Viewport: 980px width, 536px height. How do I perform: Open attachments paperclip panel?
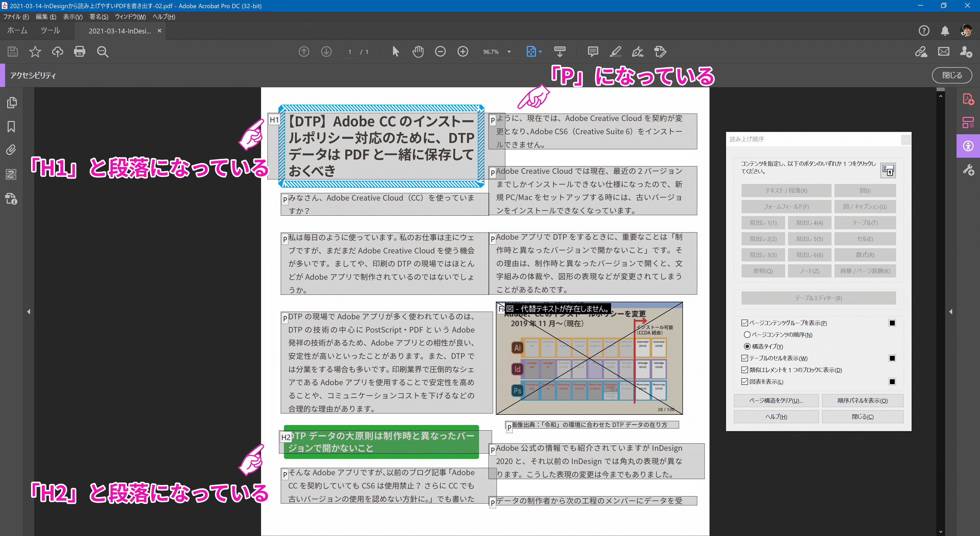(11, 150)
